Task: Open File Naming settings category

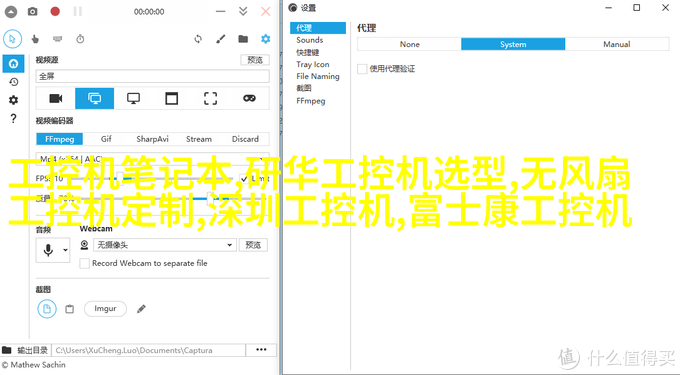Action: click(x=318, y=76)
